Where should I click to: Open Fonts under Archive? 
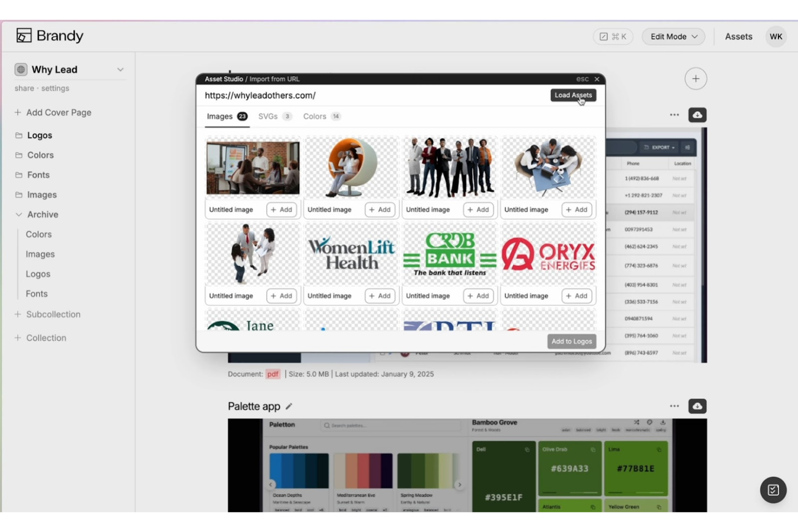click(x=37, y=294)
